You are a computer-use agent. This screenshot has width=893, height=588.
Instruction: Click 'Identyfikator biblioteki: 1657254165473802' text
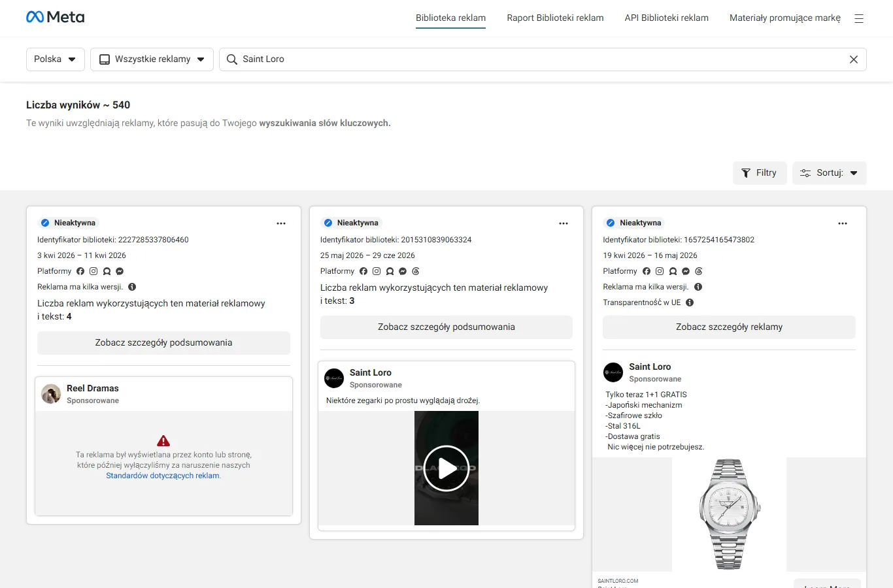pos(679,240)
